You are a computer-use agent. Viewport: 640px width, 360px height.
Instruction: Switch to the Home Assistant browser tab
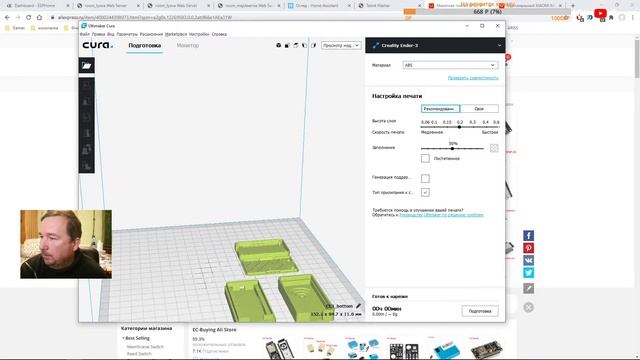[x=318, y=6]
